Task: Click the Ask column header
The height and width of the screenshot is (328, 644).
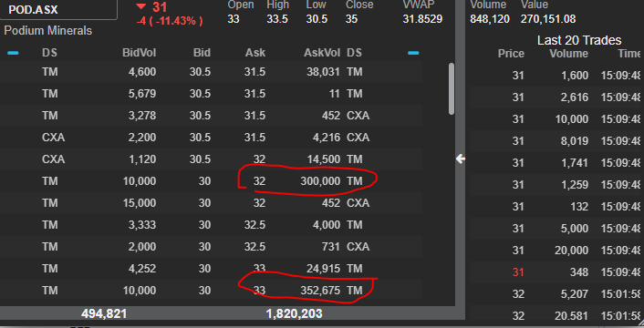Action: (255, 53)
